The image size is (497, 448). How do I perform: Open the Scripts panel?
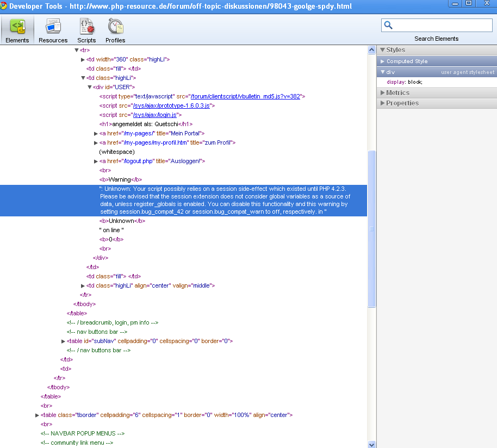tap(86, 30)
